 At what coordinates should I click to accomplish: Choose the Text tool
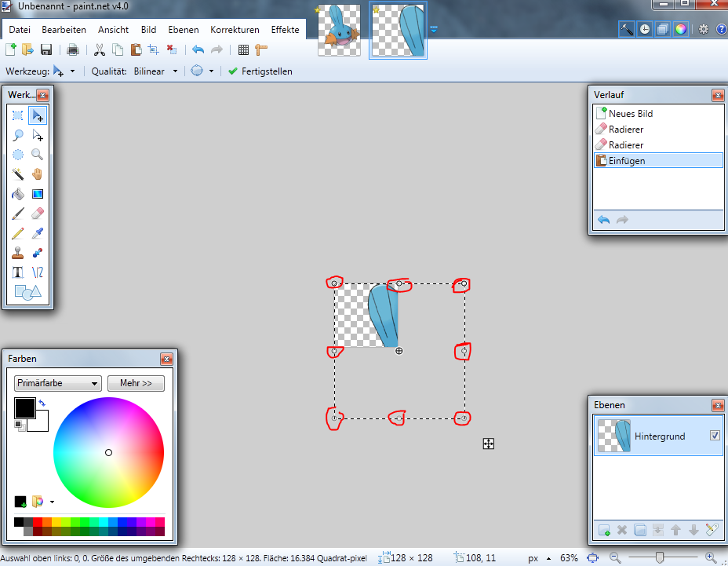[x=17, y=272]
